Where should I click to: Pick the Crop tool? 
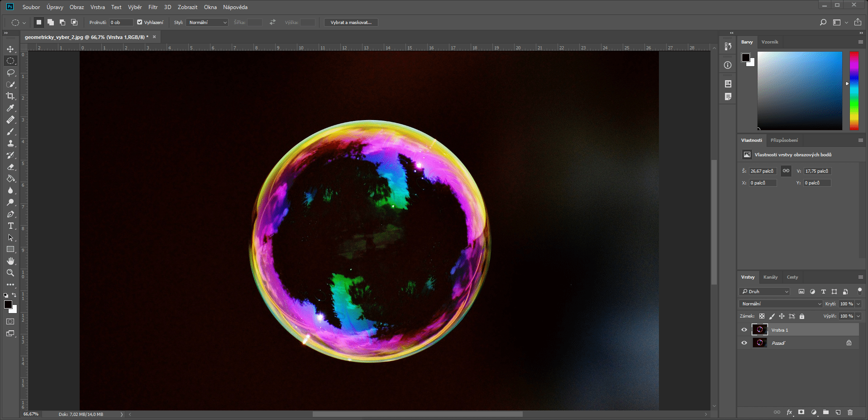10,96
